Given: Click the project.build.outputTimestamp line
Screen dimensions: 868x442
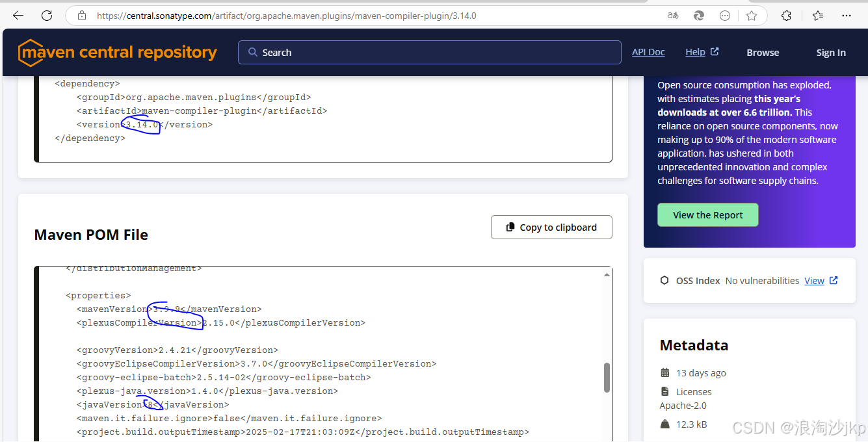Looking at the screenshot, I should pyautogui.click(x=303, y=432).
